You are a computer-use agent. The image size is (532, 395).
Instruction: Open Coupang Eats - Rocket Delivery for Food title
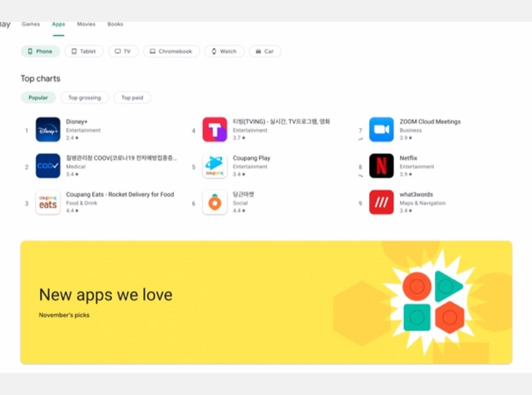click(x=120, y=194)
